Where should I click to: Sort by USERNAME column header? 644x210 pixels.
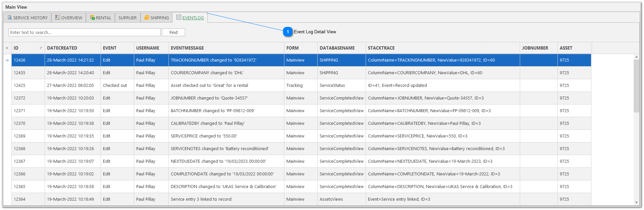tap(151, 48)
